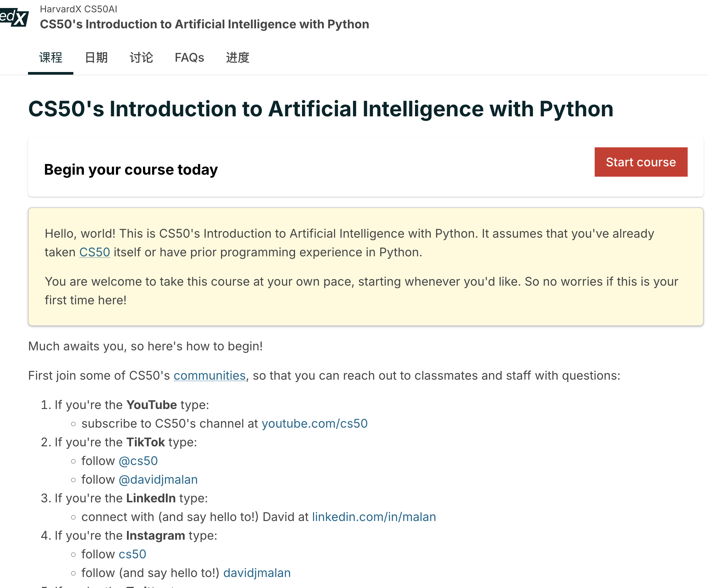Viewport: 708px width, 588px height.
Task: Click the Start course button
Action: tap(641, 162)
